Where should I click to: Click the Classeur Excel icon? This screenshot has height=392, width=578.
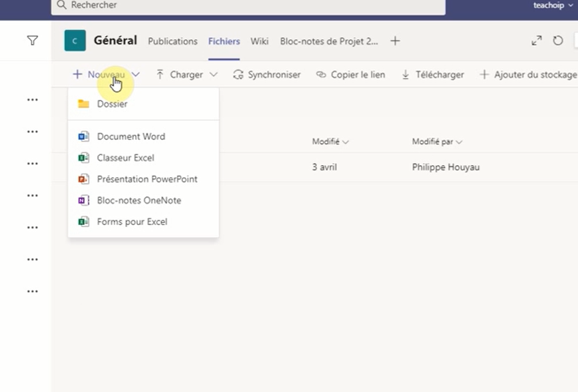point(84,158)
